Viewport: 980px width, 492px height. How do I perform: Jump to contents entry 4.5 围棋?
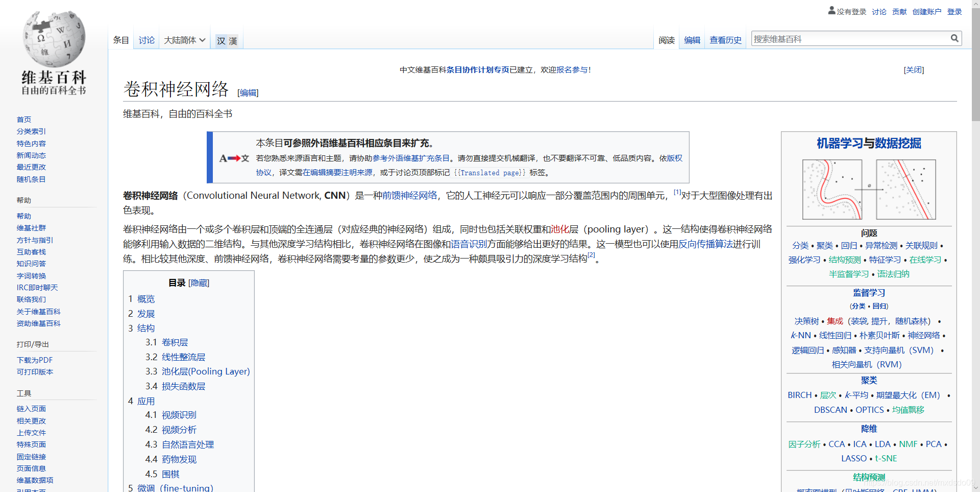(162, 474)
